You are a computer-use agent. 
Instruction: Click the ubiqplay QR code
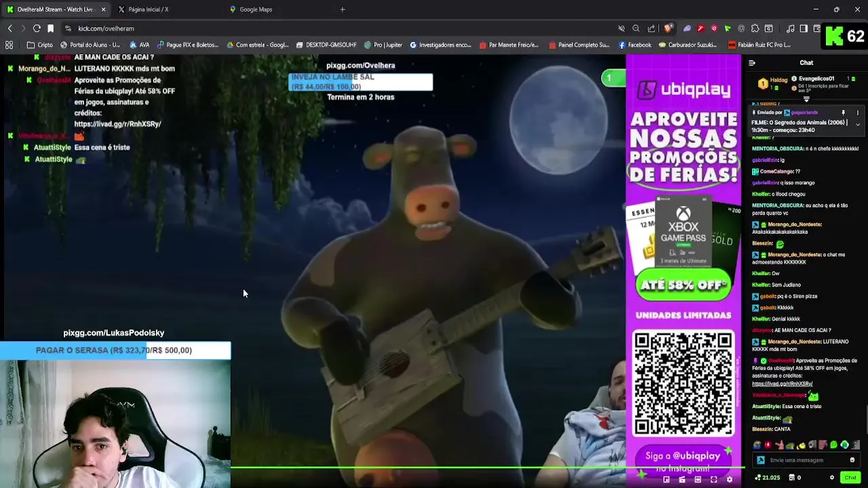(x=683, y=383)
